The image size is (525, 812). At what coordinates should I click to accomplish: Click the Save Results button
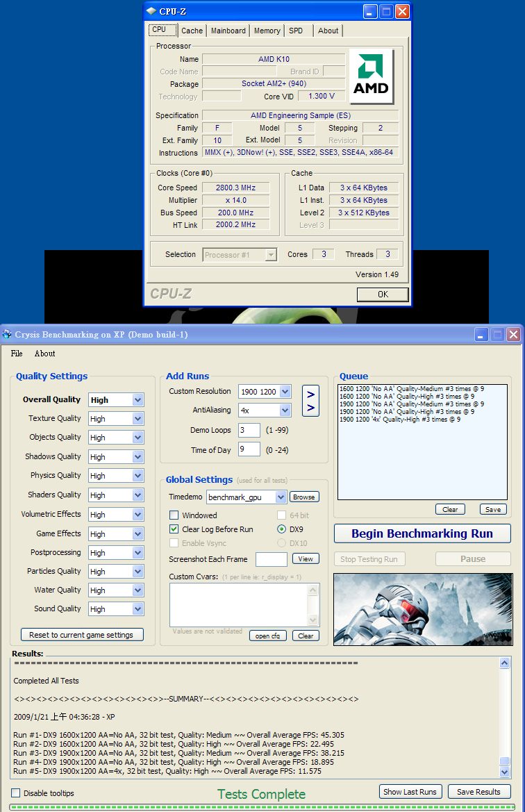point(478,792)
